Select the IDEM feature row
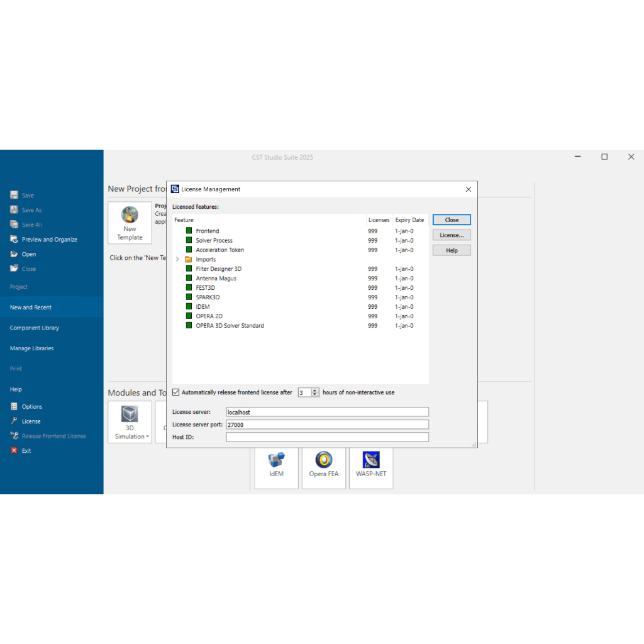 [x=300, y=306]
